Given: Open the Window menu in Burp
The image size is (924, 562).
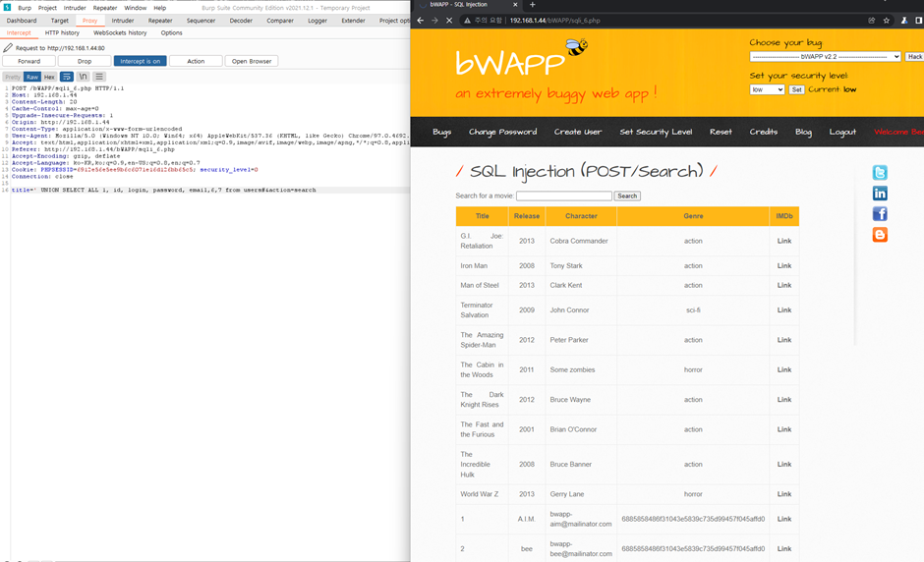Looking at the screenshot, I should tap(135, 8).
